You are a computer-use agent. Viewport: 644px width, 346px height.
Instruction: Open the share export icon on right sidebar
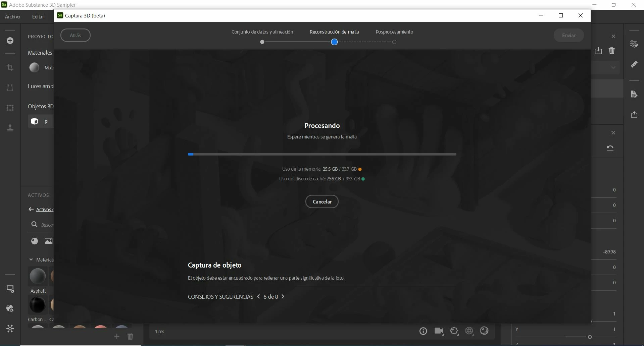point(634,115)
